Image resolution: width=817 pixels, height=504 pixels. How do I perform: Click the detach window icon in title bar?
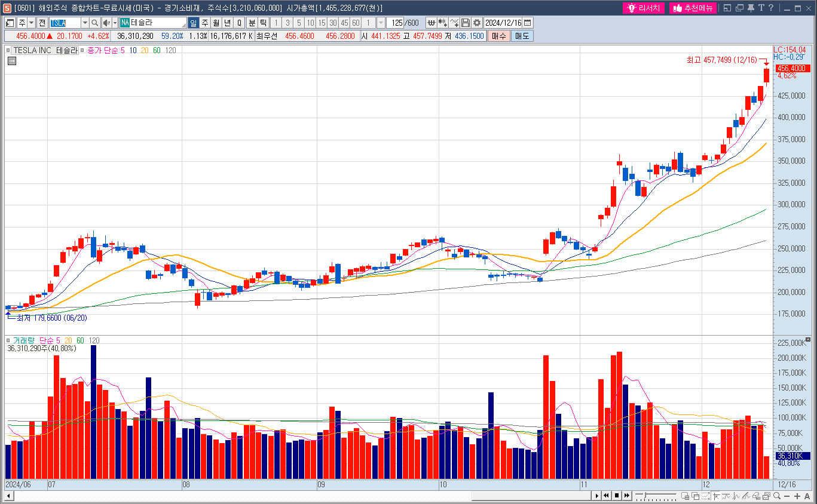pos(727,8)
